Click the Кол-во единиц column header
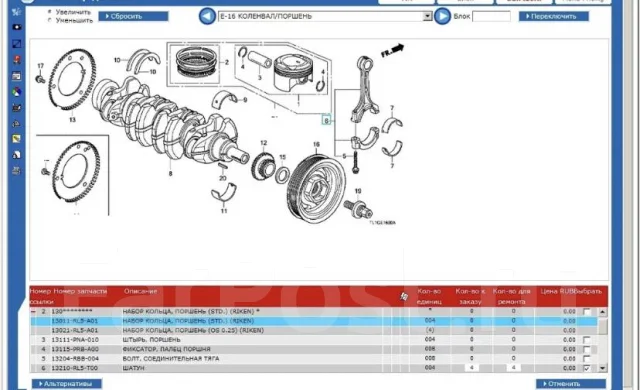This screenshot has width=640, height=390. click(x=429, y=297)
